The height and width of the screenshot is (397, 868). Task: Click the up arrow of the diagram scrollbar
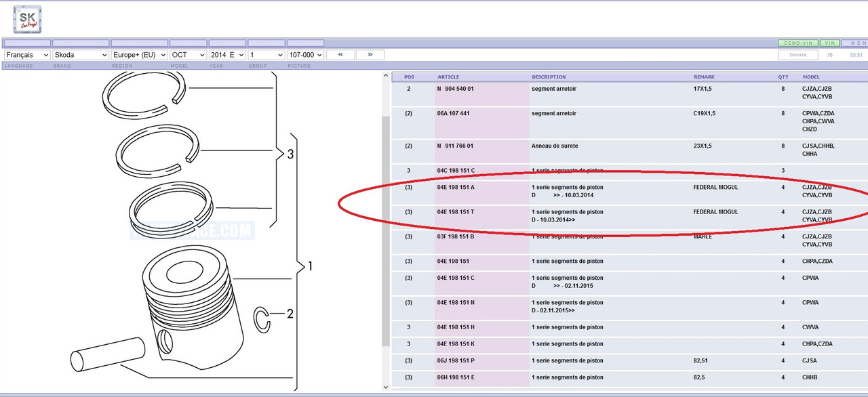coord(386,76)
